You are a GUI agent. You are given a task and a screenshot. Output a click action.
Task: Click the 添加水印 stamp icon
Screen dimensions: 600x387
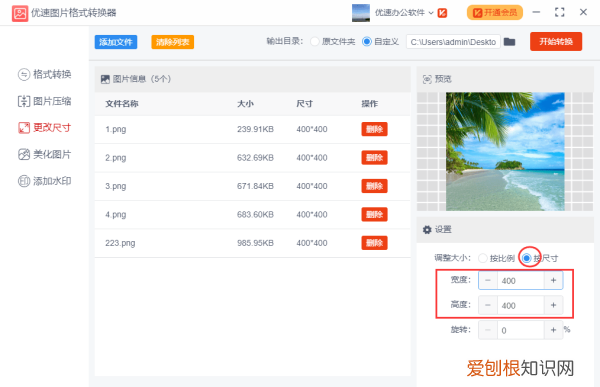coord(24,181)
